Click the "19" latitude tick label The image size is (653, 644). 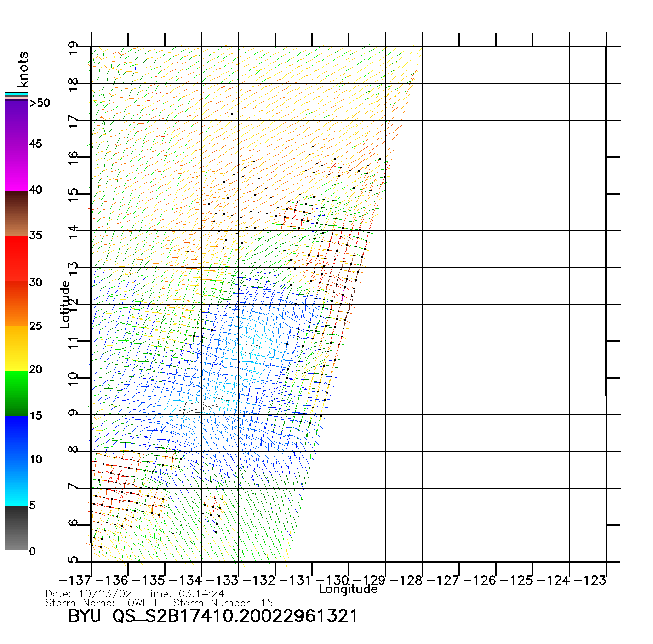click(73, 48)
